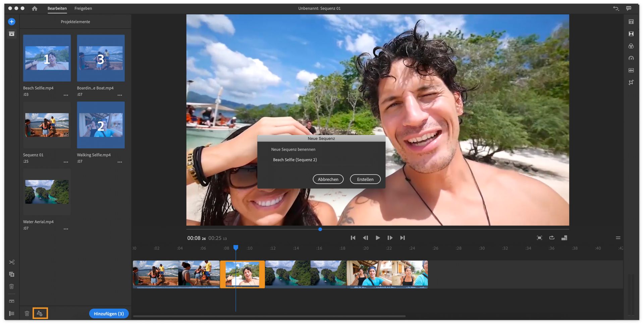This screenshot has height=325, width=644.
Task: Click the blue add media plus icon
Action: pos(11,22)
